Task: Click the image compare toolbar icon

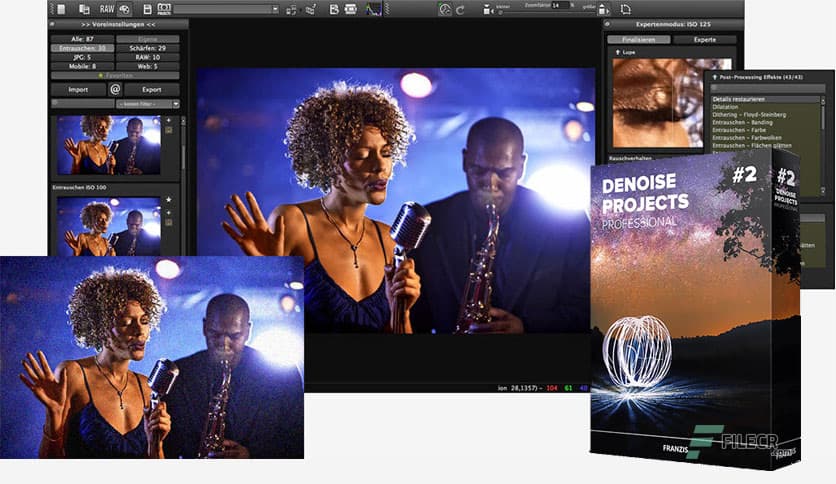Action: (x=84, y=9)
